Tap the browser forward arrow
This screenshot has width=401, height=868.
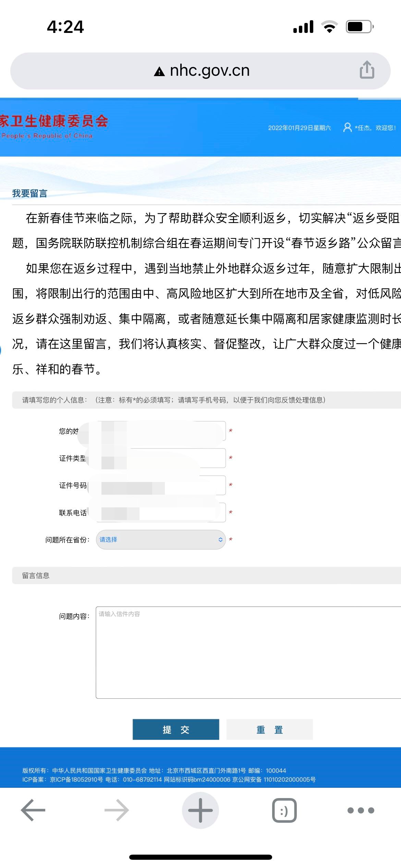click(117, 810)
